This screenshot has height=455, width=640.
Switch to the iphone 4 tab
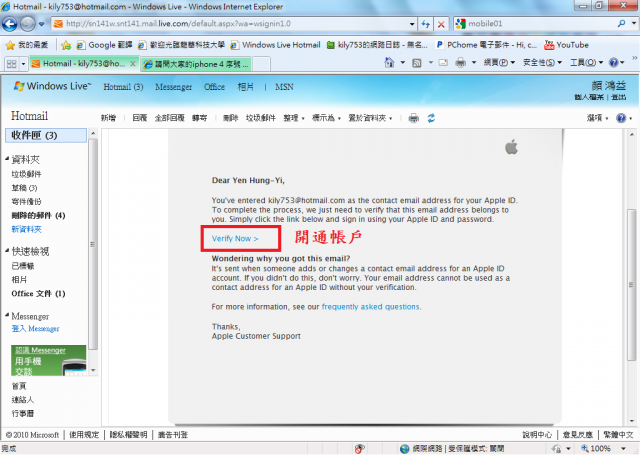pyautogui.click(x=197, y=64)
